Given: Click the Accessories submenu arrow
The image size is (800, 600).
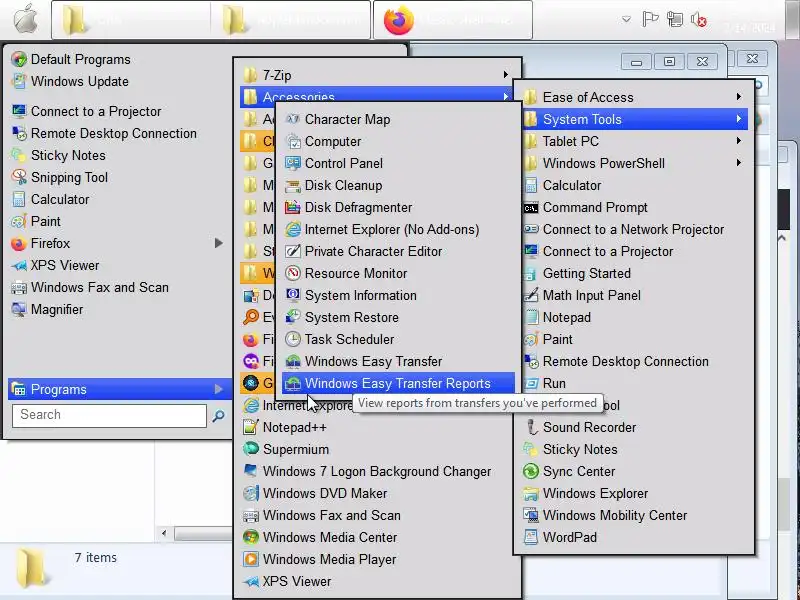Looking at the screenshot, I should [506, 96].
